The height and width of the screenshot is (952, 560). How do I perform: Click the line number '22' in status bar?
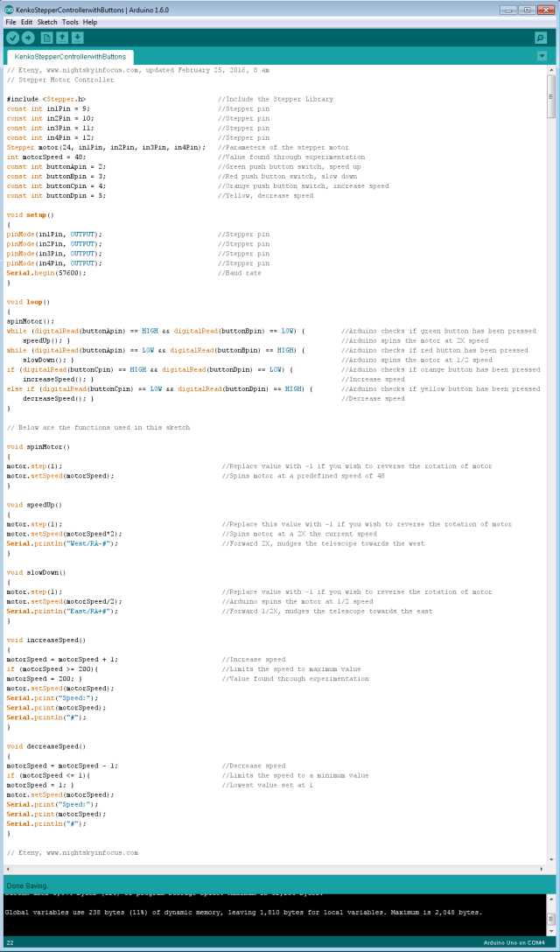pyautogui.click(x=10, y=943)
